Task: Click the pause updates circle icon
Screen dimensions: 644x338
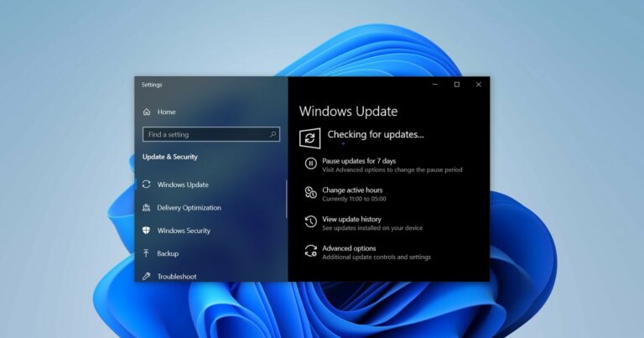Action: [x=310, y=164]
